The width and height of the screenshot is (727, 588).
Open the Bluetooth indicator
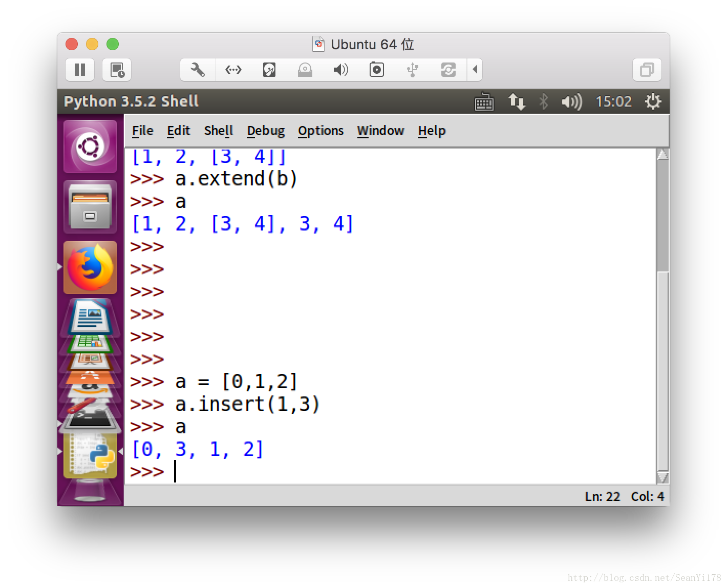coord(544,102)
